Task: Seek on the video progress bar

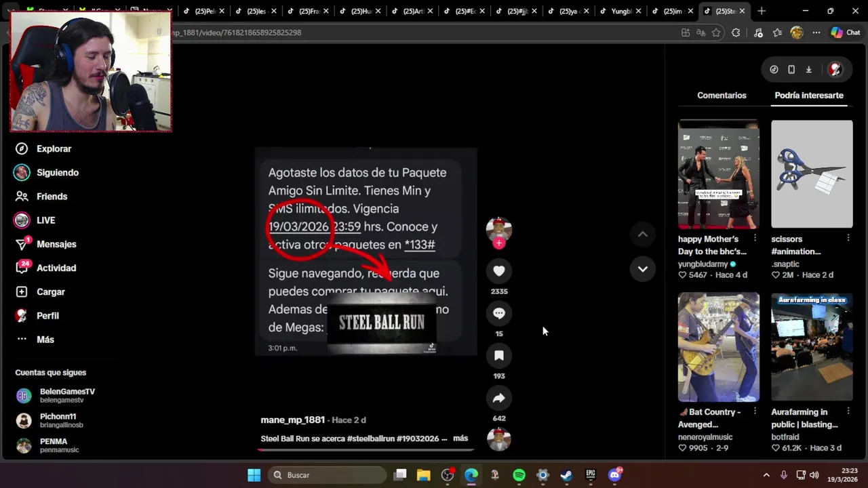Action: 366,449
